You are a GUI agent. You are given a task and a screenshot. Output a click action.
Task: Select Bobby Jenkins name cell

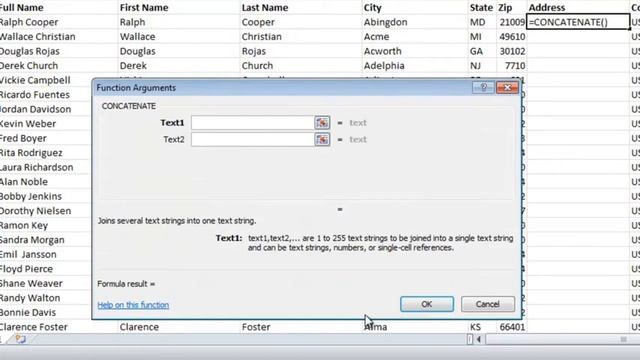point(46,196)
